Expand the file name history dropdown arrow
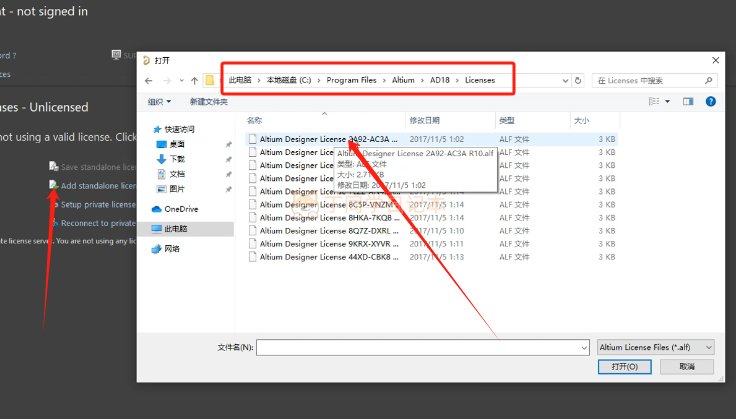The height and width of the screenshot is (419, 736). [x=583, y=346]
